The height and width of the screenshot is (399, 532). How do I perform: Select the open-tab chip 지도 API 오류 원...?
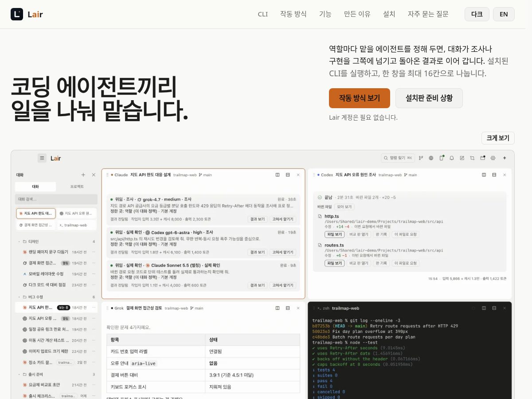click(77, 213)
